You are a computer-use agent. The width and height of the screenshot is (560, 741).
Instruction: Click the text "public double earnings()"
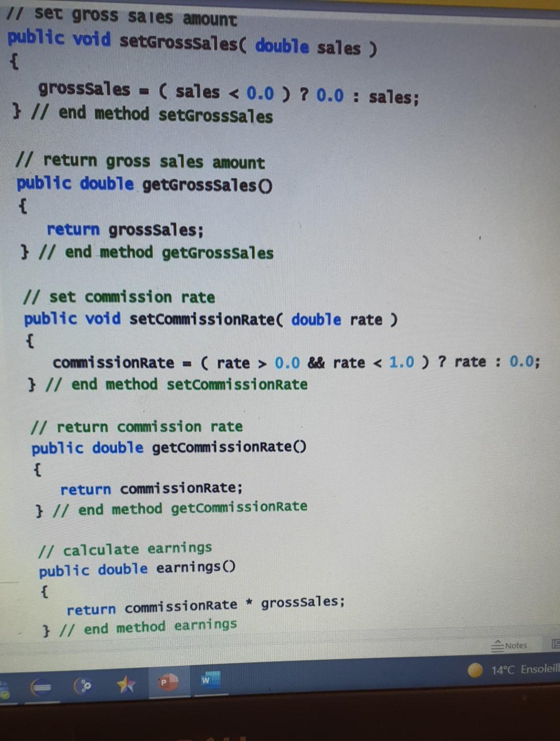(137, 569)
